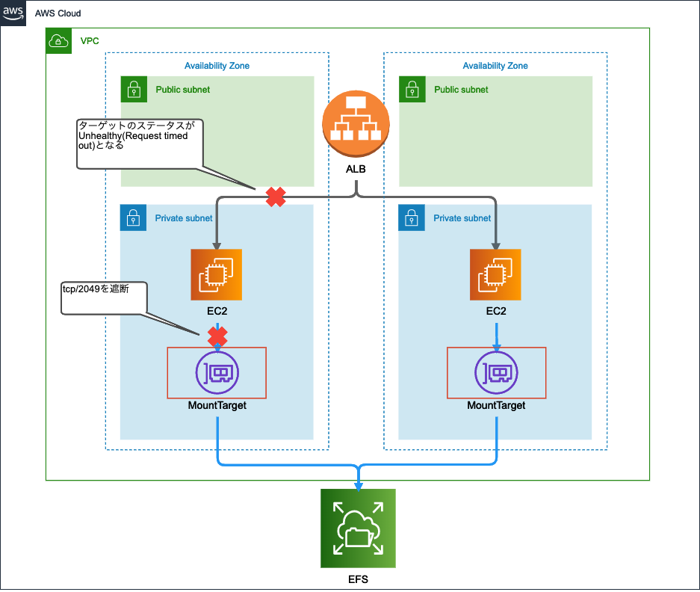Click the left 'Public subnet' label
This screenshot has height=592, width=700.
pyautogui.click(x=183, y=90)
